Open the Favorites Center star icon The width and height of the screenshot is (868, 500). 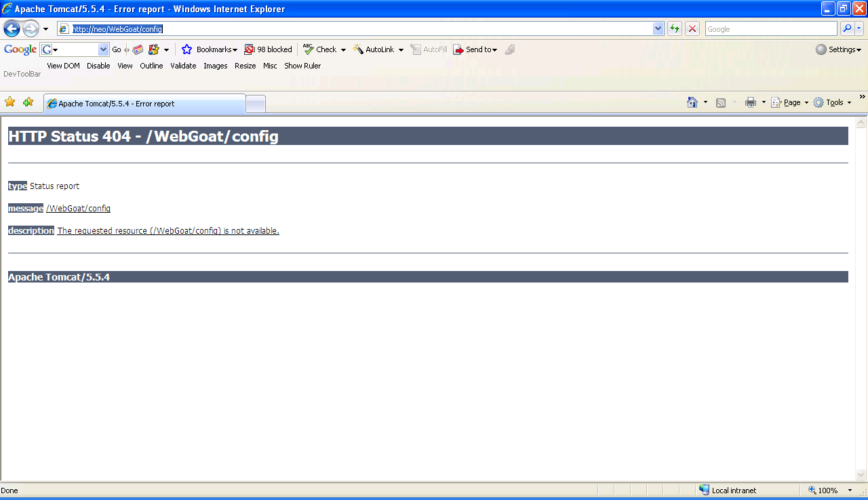10,102
